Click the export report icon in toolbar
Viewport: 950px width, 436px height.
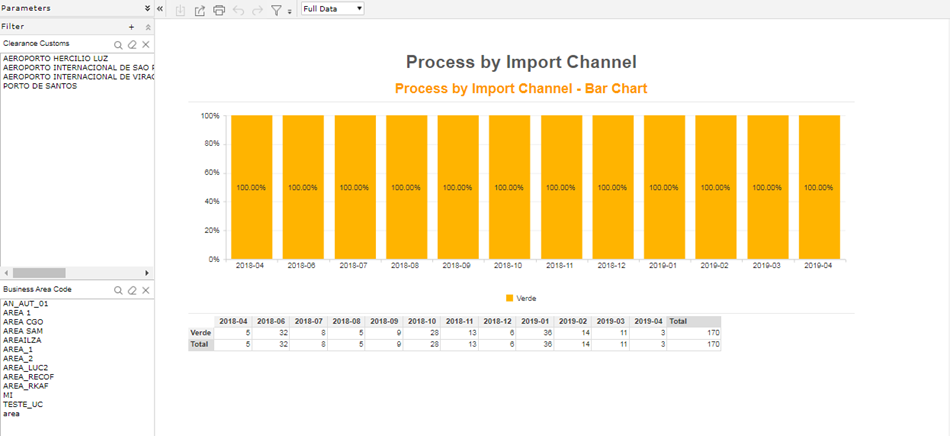coord(199,10)
